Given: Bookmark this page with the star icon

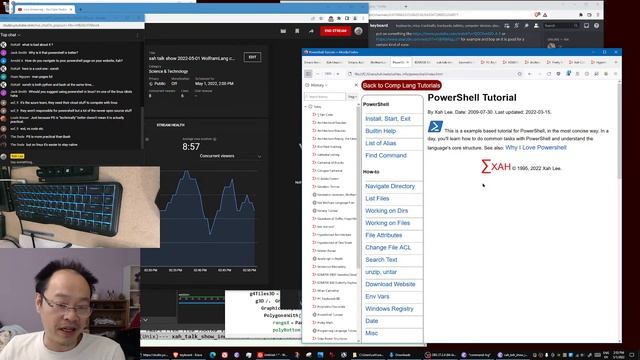Looking at the screenshot, I should (519, 74).
